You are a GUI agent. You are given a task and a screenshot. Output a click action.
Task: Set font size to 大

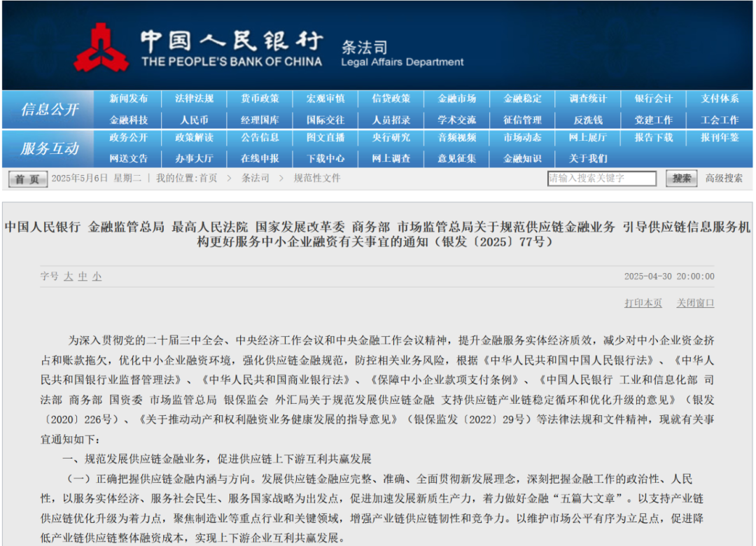[x=69, y=276]
